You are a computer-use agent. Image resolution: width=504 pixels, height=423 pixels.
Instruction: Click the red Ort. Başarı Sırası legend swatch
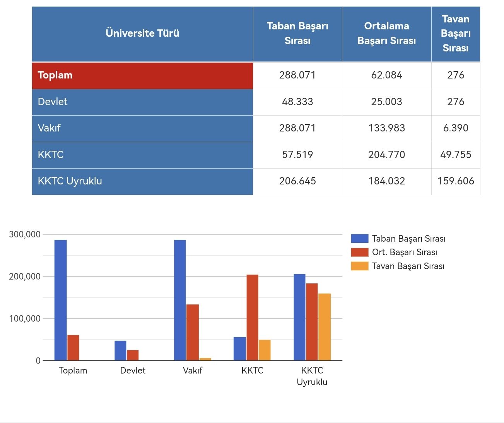point(359,252)
